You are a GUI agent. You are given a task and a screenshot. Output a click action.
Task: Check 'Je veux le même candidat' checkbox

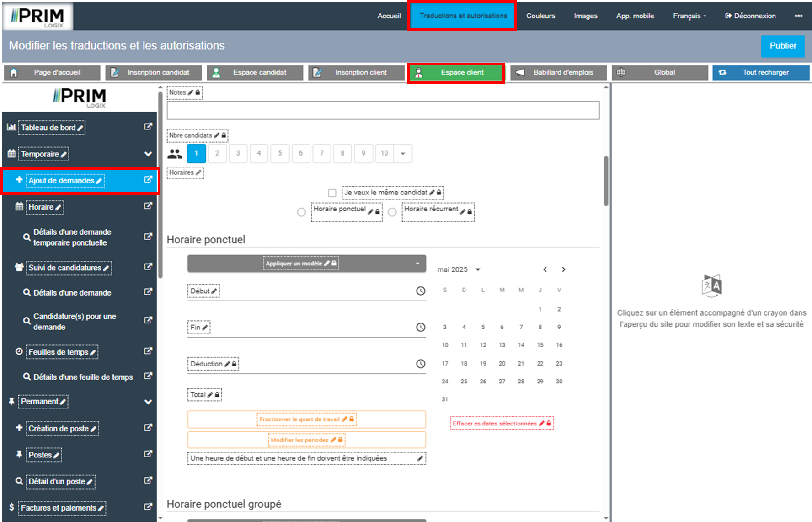coord(332,193)
